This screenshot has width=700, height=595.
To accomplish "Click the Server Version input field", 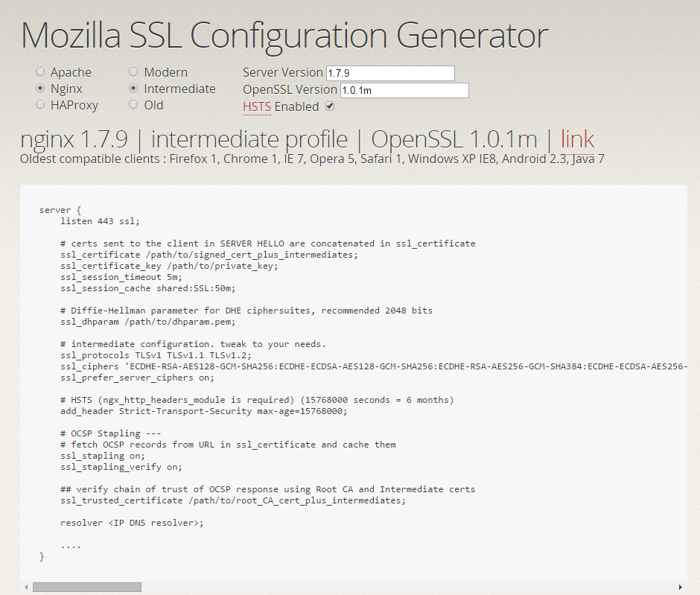I will [x=391, y=73].
